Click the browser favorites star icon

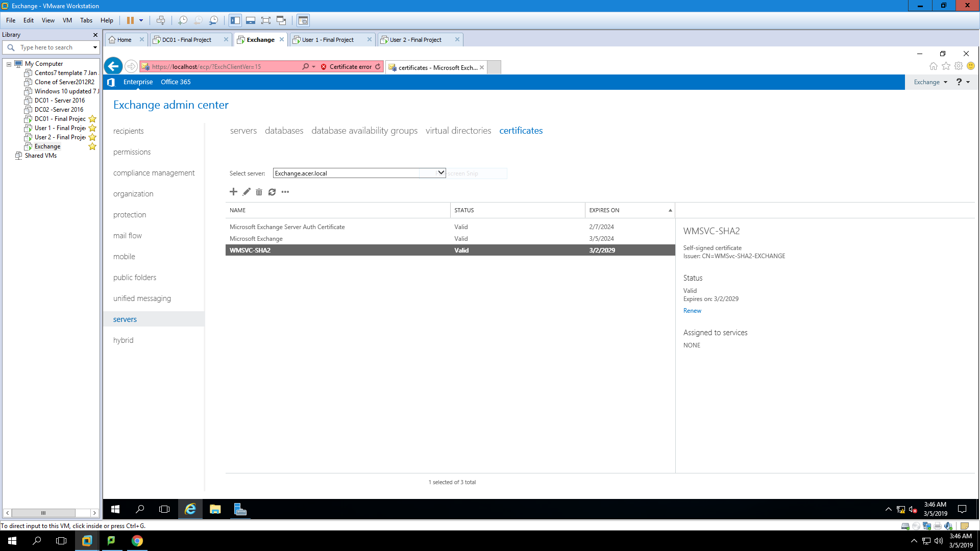[946, 66]
